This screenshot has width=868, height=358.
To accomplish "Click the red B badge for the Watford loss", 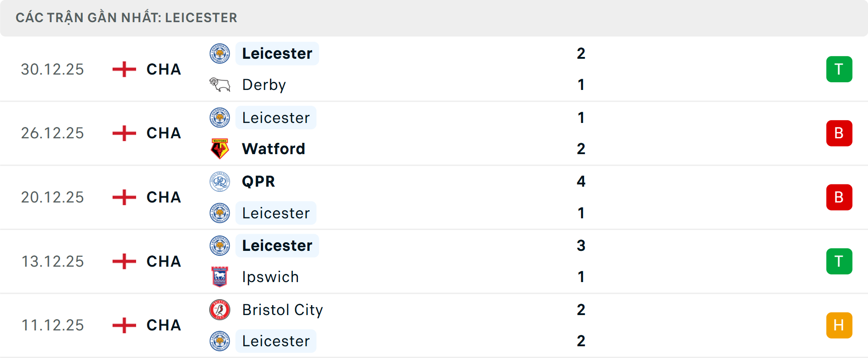I will pyautogui.click(x=839, y=133).
